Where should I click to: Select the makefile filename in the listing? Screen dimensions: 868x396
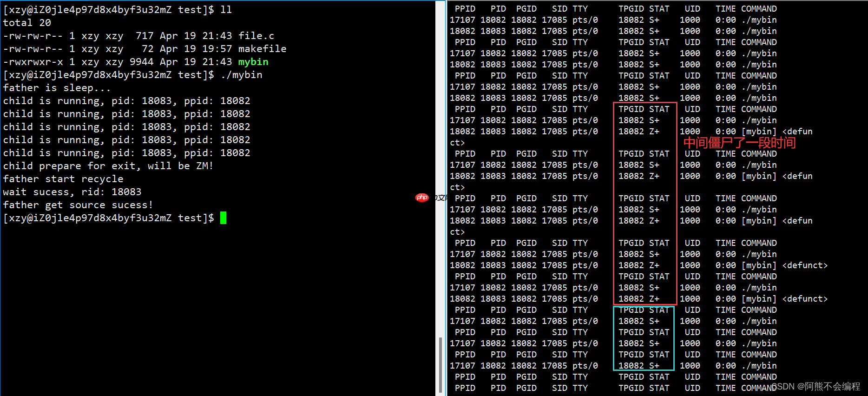[x=263, y=49]
